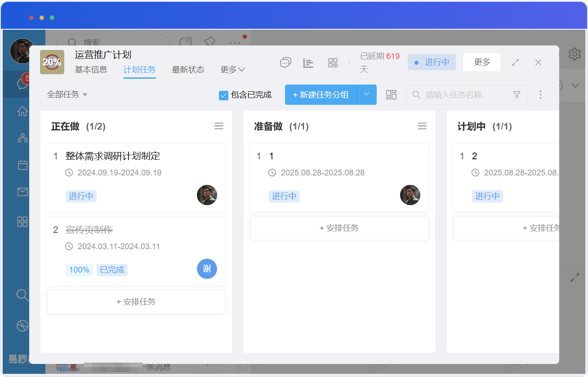Click + 安排任务 under 准备做 column
Viewport: 588px width, 377px height.
point(339,228)
